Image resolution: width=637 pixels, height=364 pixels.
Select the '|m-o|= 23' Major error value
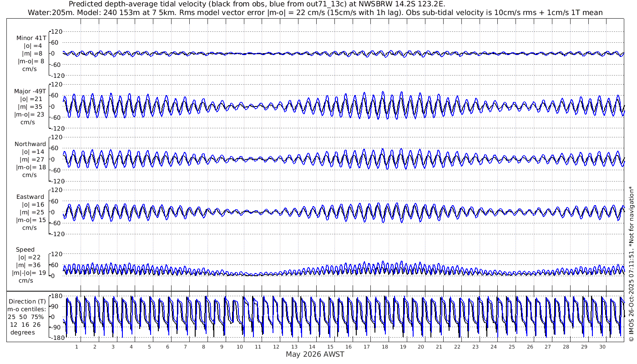click(29, 115)
